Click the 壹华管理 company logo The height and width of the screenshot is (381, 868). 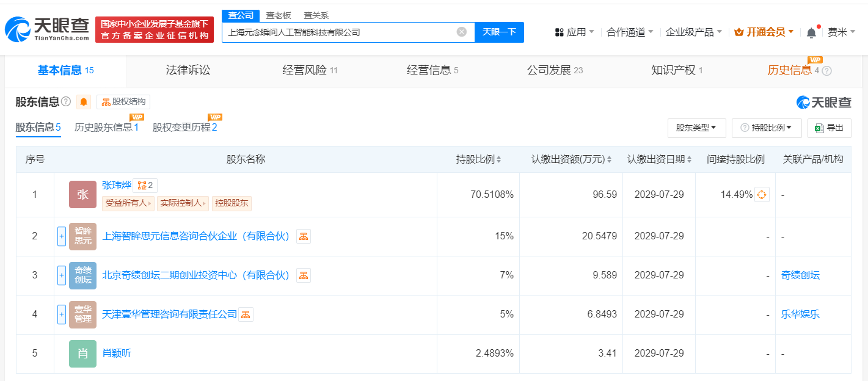click(82, 314)
